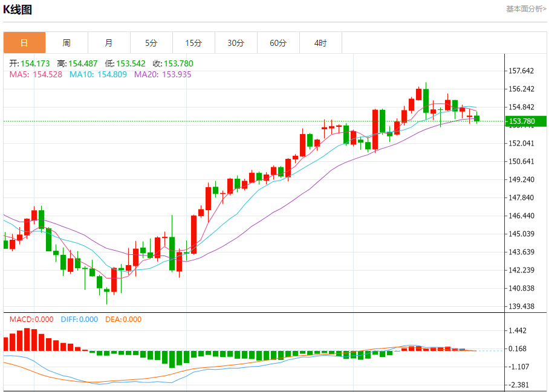
Task: Open the 30分 interval tab
Action: [236, 43]
